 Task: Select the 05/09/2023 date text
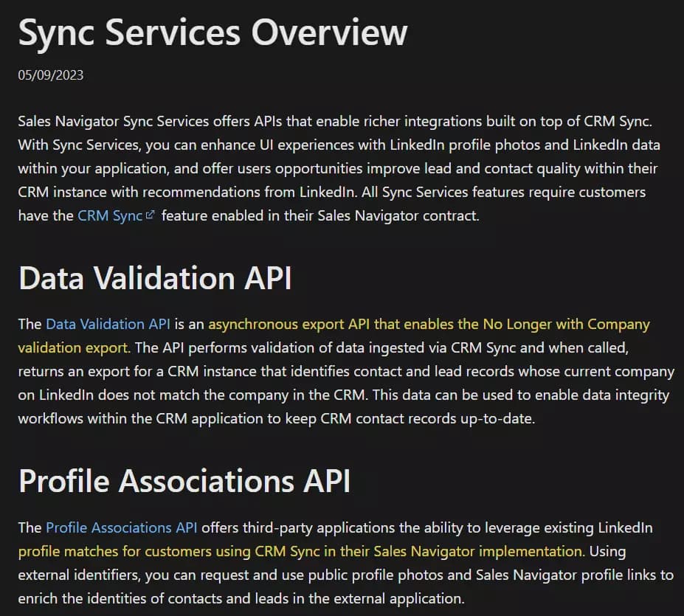pyautogui.click(x=50, y=75)
